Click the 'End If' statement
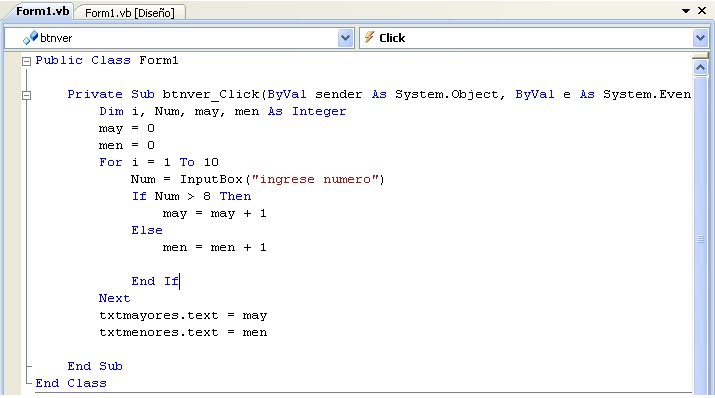This screenshot has width=715, height=398. (155, 281)
